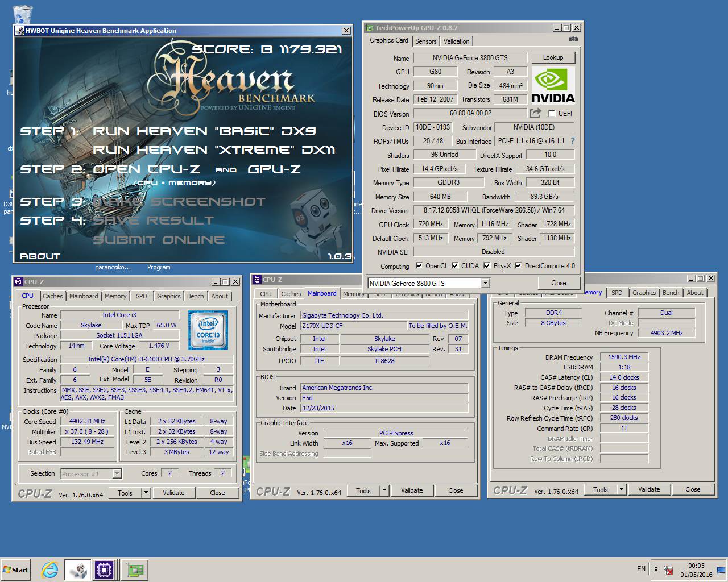Click Validate in CPU-Z Mainboard window
This screenshot has width=728, height=582.
(x=412, y=490)
